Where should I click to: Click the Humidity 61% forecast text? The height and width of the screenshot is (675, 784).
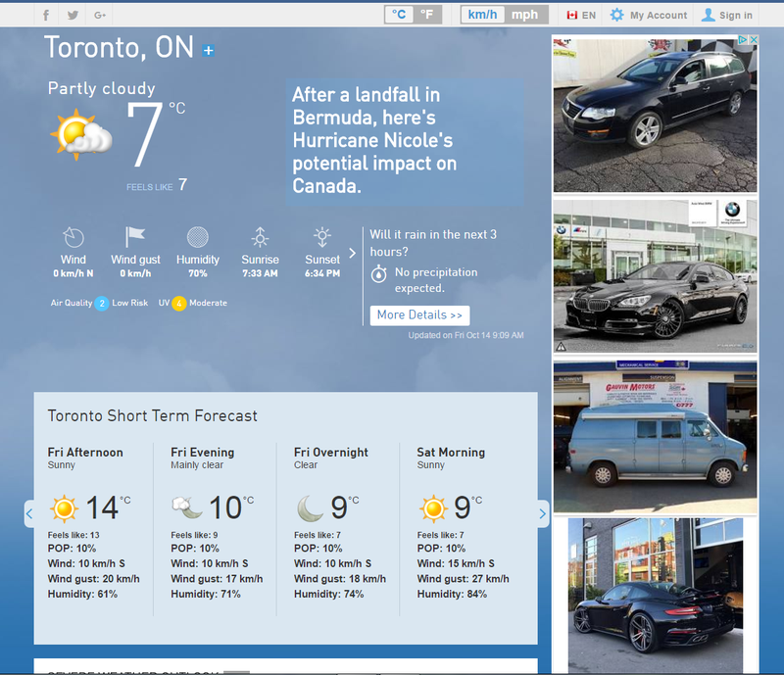pos(82,594)
